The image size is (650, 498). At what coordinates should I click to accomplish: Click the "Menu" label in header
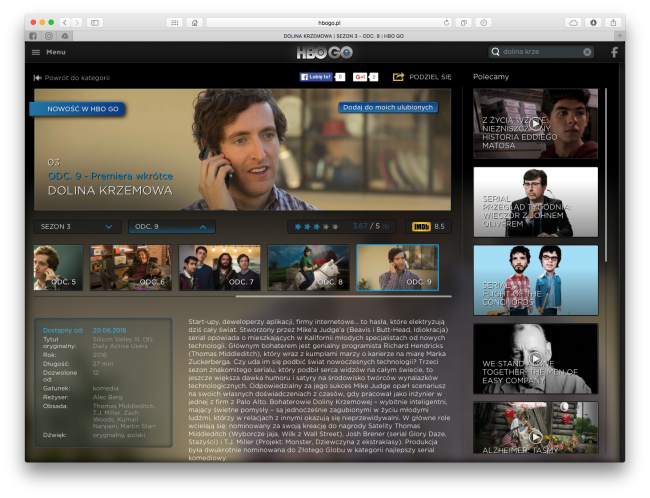56,52
